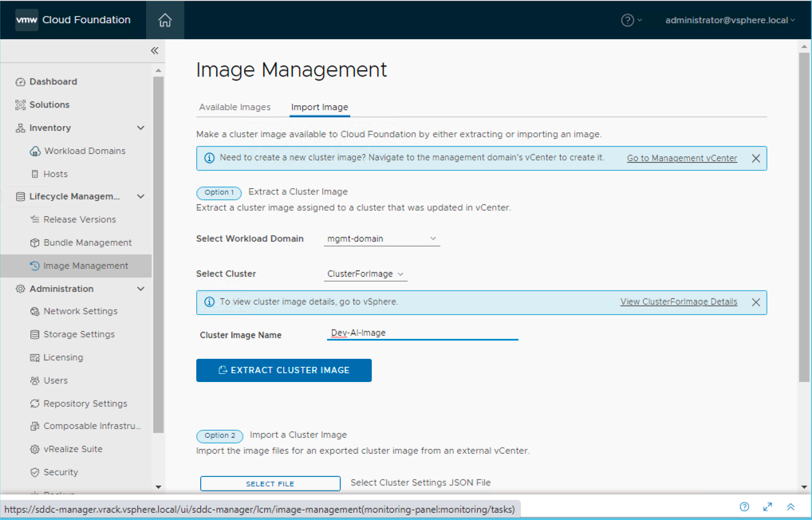Expand the bottom tasks panel arrows icon

pyautogui.click(x=790, y=506)
